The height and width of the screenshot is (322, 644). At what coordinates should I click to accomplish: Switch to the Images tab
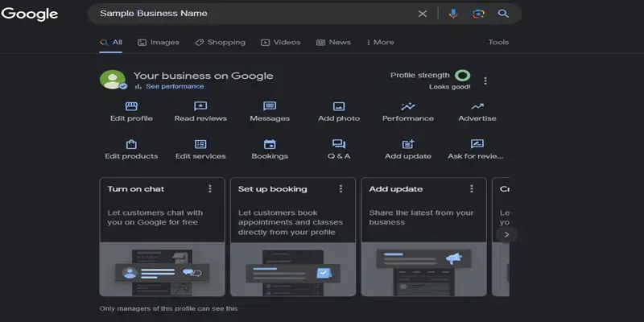[x=159, y=43]
